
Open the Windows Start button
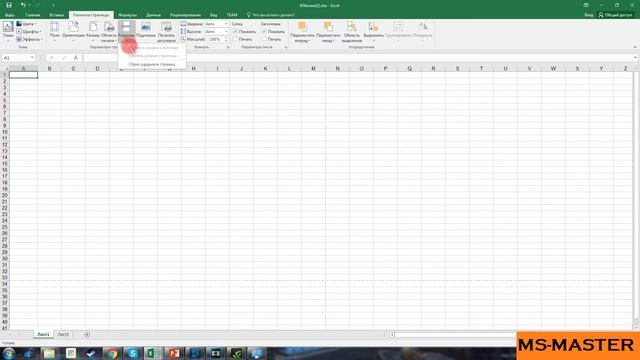tap(9, 353)
